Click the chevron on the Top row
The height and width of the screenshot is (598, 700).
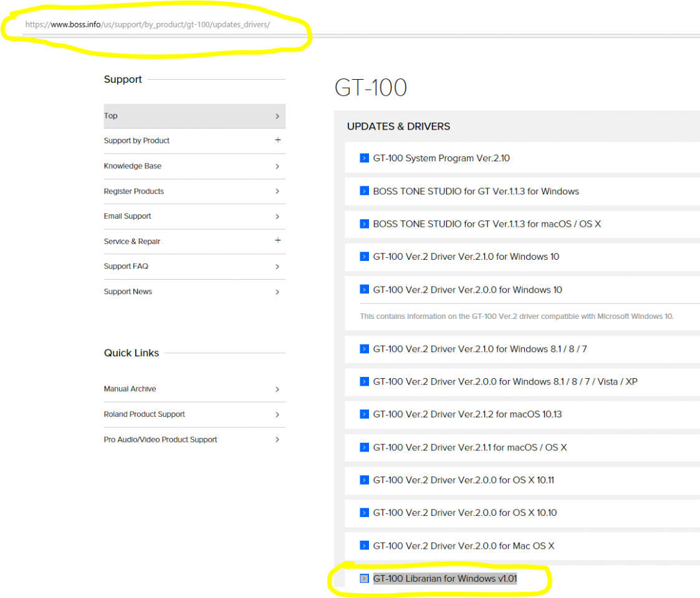277,116
